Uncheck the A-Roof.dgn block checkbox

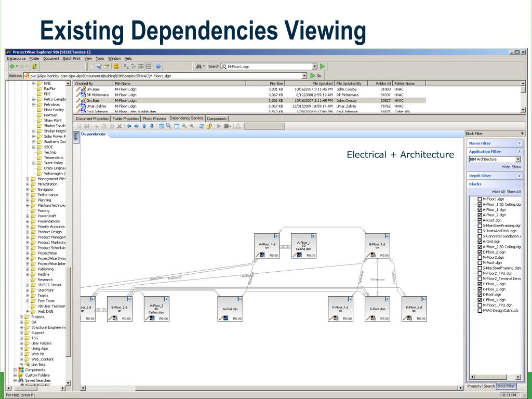pos(480,220)
